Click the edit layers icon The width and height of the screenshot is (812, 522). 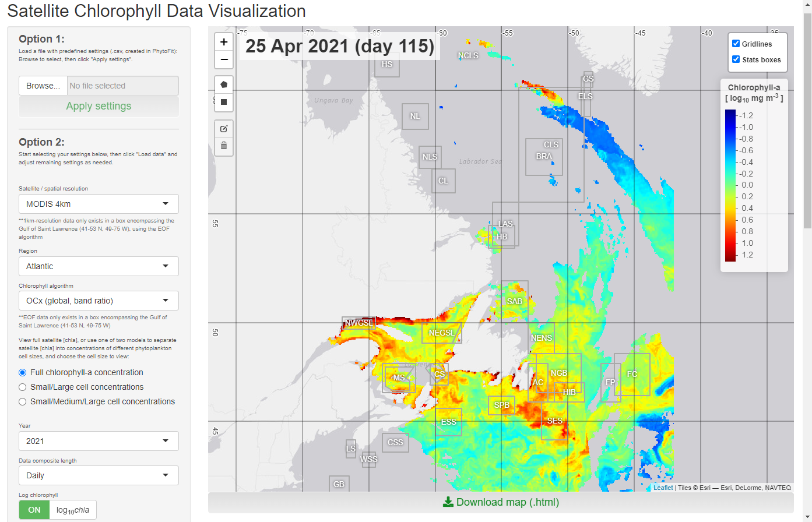[x=224, y=129]
